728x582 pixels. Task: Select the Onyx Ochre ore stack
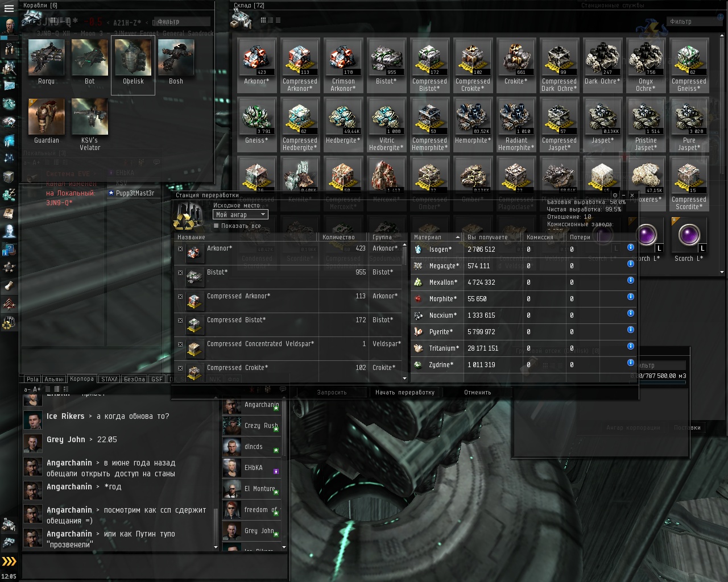click(x=646, y=65)
